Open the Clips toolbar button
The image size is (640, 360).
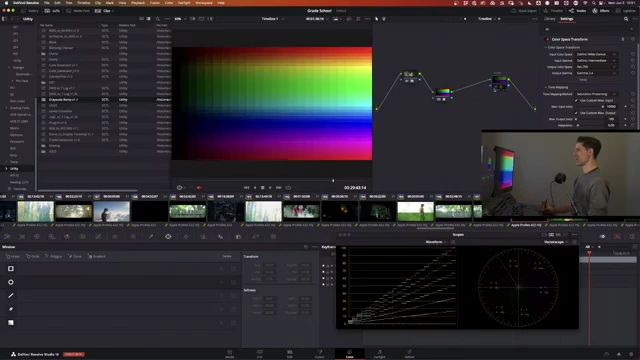(103, 11)
